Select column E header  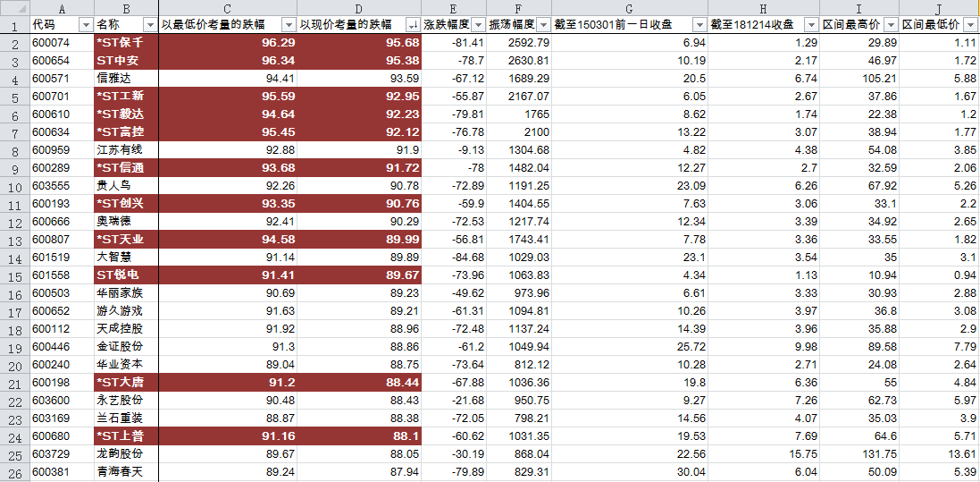tap(454, 8)
